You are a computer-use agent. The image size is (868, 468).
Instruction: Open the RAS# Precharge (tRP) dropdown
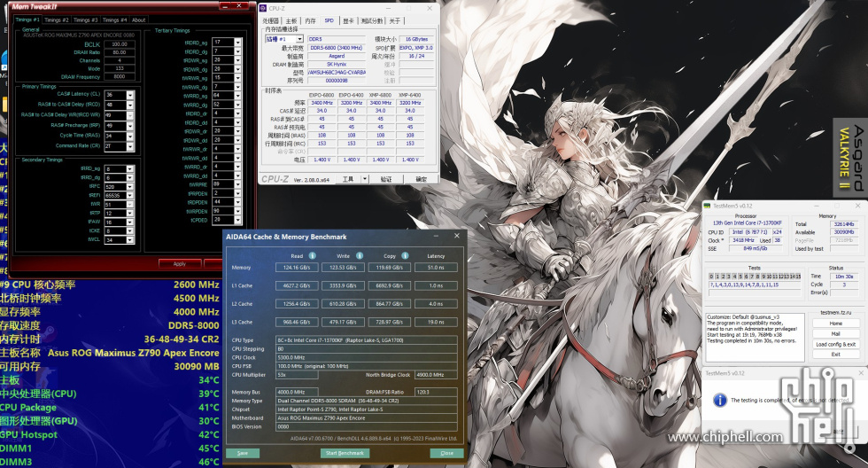click(130, 126)
